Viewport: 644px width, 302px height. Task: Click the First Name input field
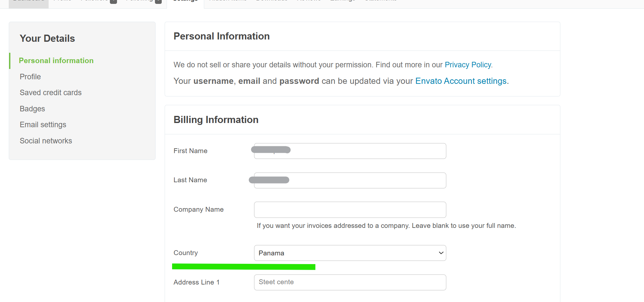point(350,151)
